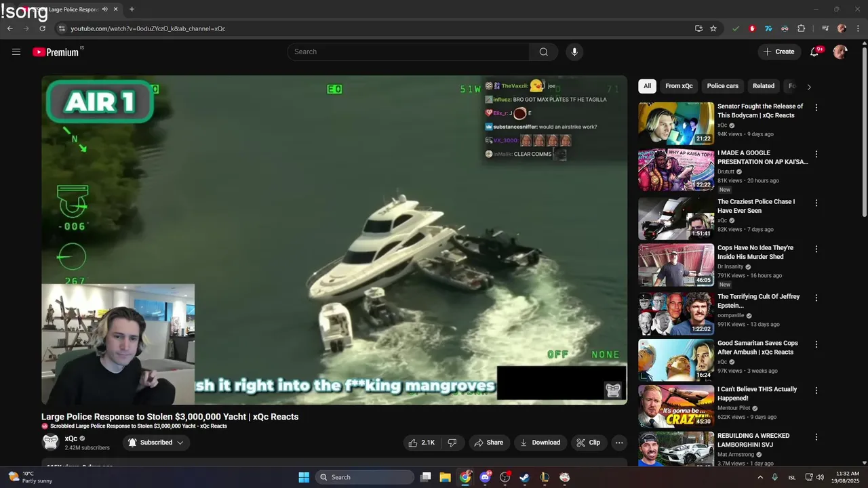Toggle the Subscribed bell dropdown
Screen dimensions: 868x488
pyautogui.click(x=157, y=443)
